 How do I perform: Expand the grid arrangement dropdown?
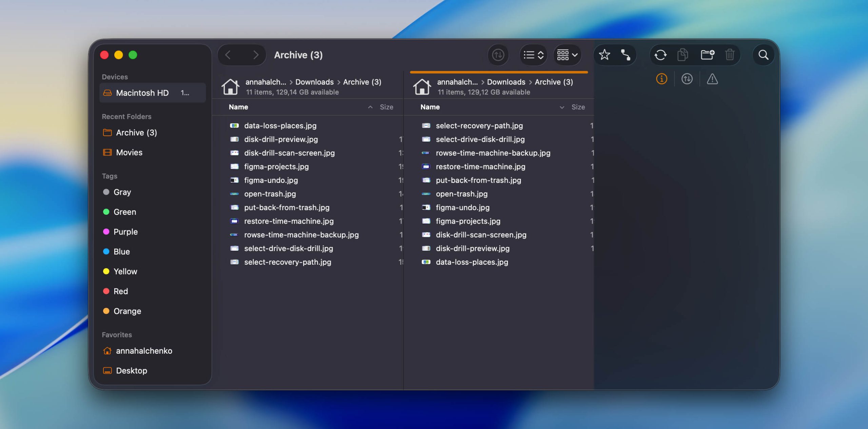567,55
